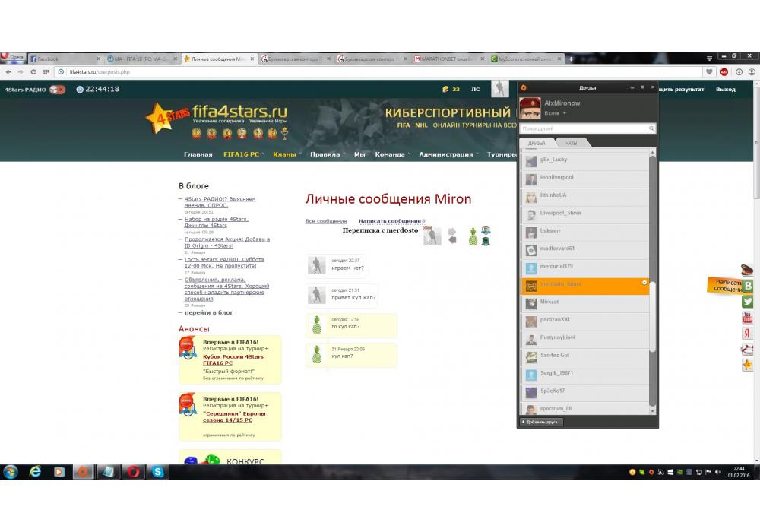Expand the 'В сети' status dropdown
760x532 pixels.
[x=555, y=113]
